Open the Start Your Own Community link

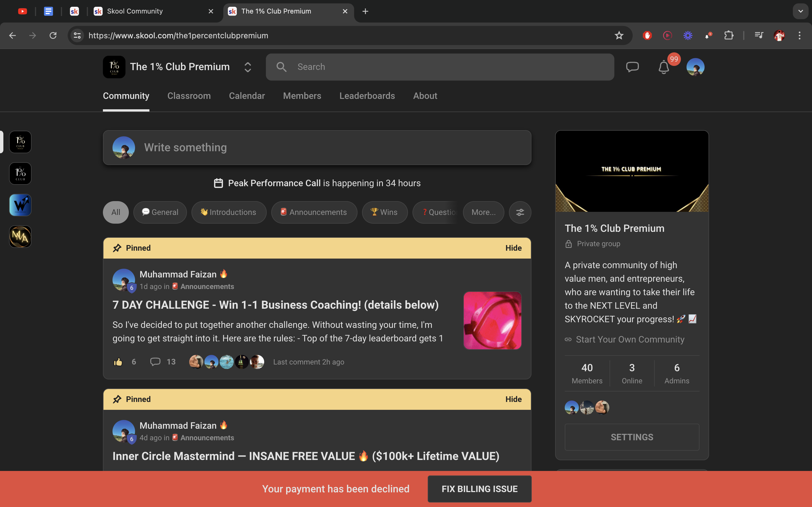(630, 339)
